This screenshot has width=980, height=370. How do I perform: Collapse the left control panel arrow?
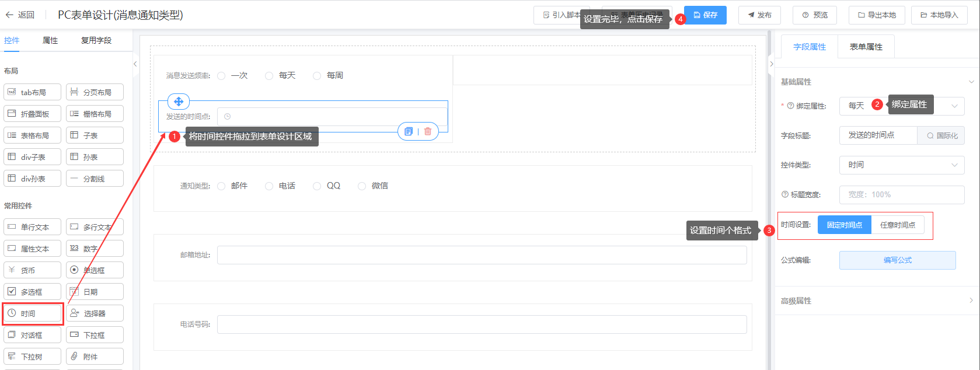[x=135, y=64]
